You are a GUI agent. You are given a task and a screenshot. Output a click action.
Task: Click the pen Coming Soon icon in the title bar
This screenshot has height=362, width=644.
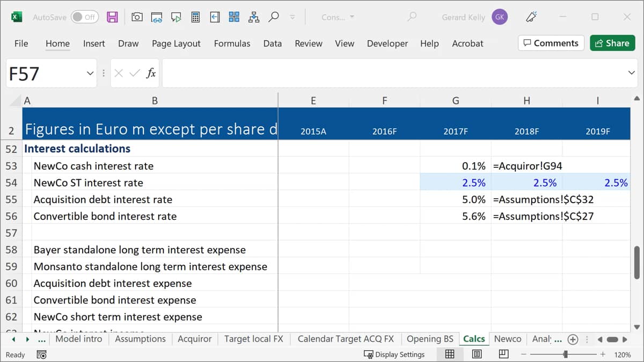531,17
